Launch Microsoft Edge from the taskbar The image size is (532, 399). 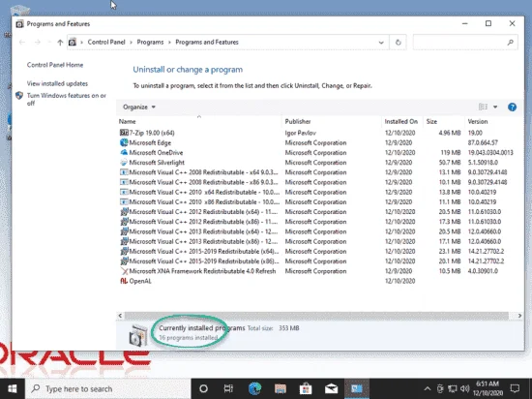click(x=254, y=388)
